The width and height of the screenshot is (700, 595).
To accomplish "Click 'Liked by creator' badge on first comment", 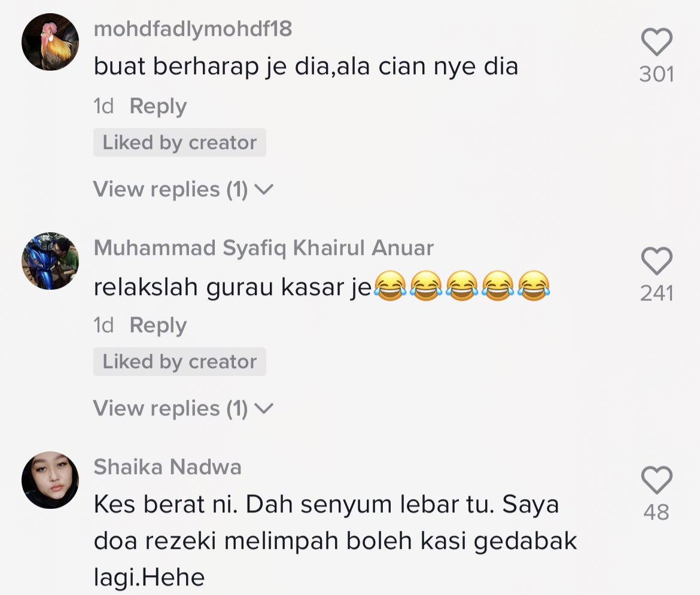I will point(179,143).
